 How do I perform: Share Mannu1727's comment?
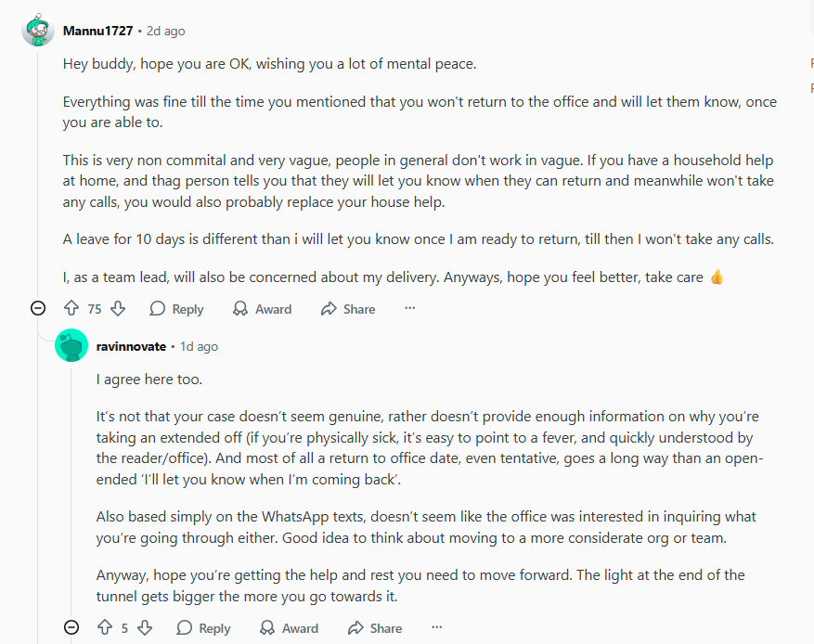(x=348, y=309)
